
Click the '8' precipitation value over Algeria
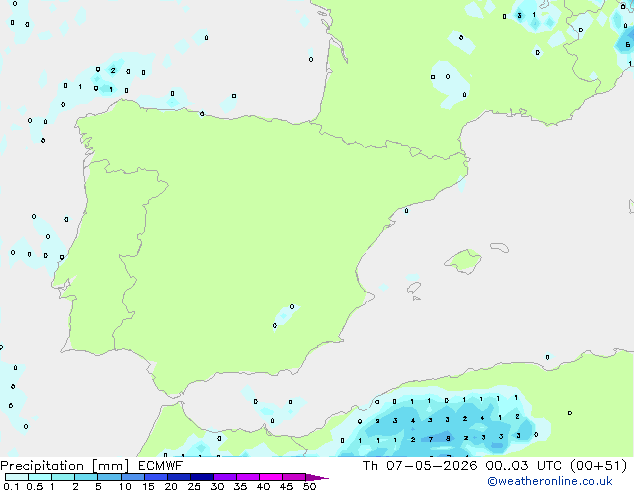[448, 438]
